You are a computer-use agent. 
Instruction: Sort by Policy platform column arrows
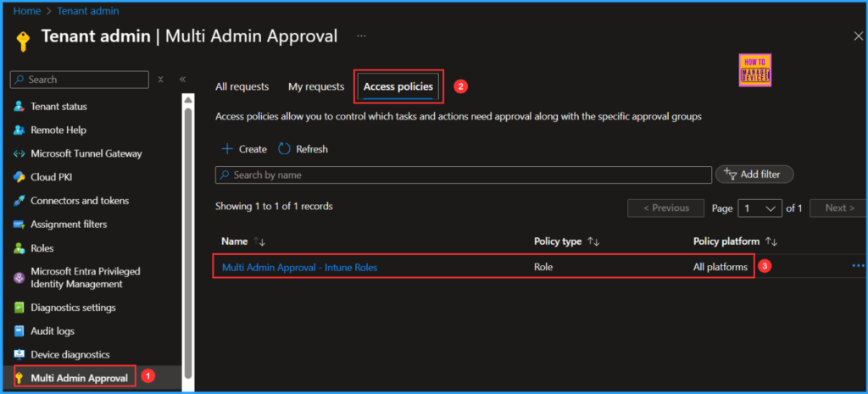click(771, 241)
